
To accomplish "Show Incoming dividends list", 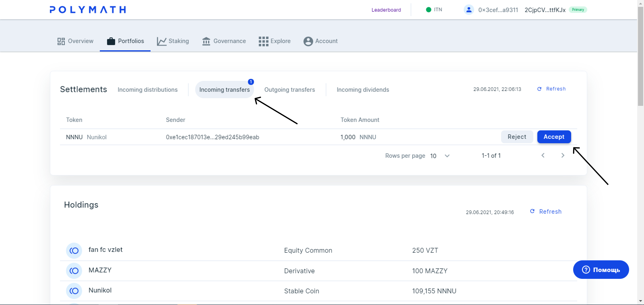I will pos(363,90).
